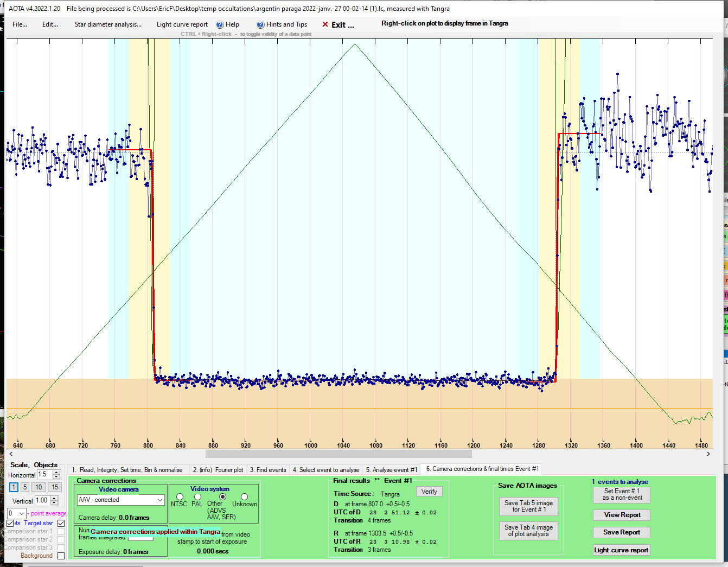
Task: Open Hints and Tips help icon
Action: [260, 24]
